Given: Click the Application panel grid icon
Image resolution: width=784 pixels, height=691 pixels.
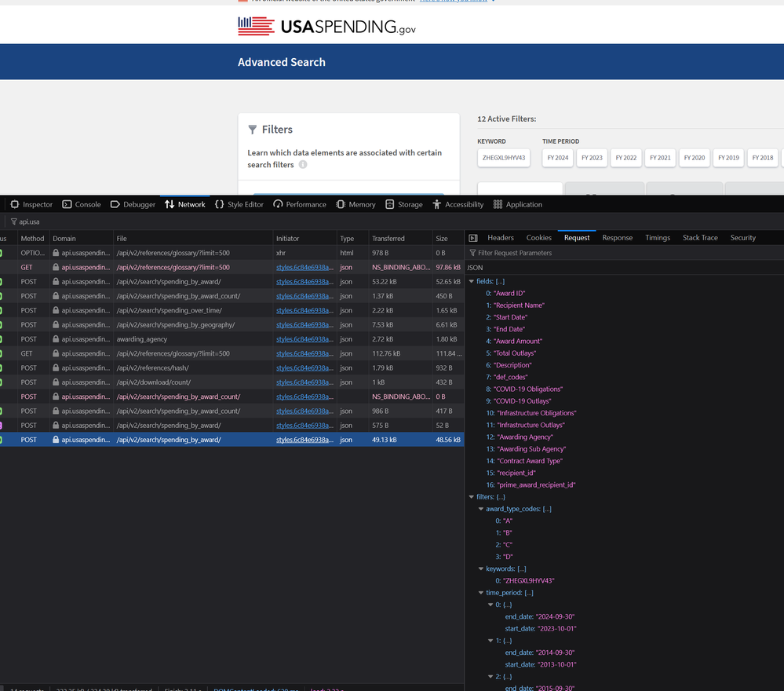Looking at the screenshot, I should pyautogui.click(x=498, y=205).
